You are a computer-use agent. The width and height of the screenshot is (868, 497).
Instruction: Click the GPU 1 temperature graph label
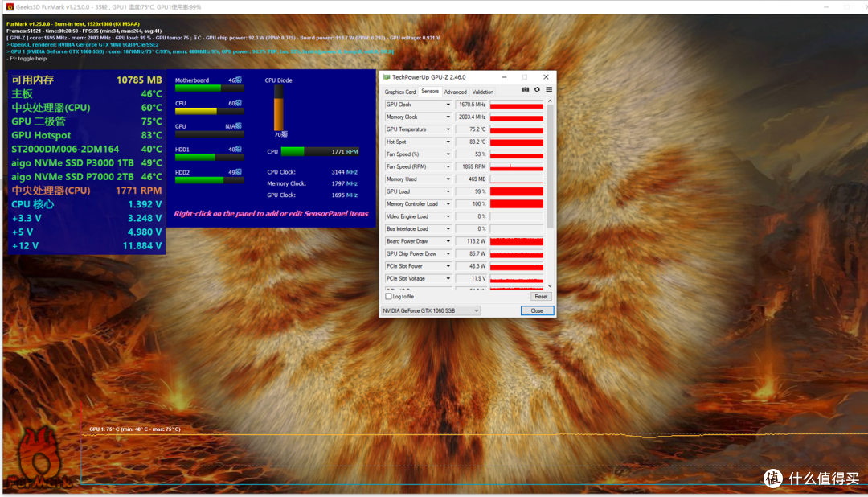pyautogui.click(x=135, y=429)
